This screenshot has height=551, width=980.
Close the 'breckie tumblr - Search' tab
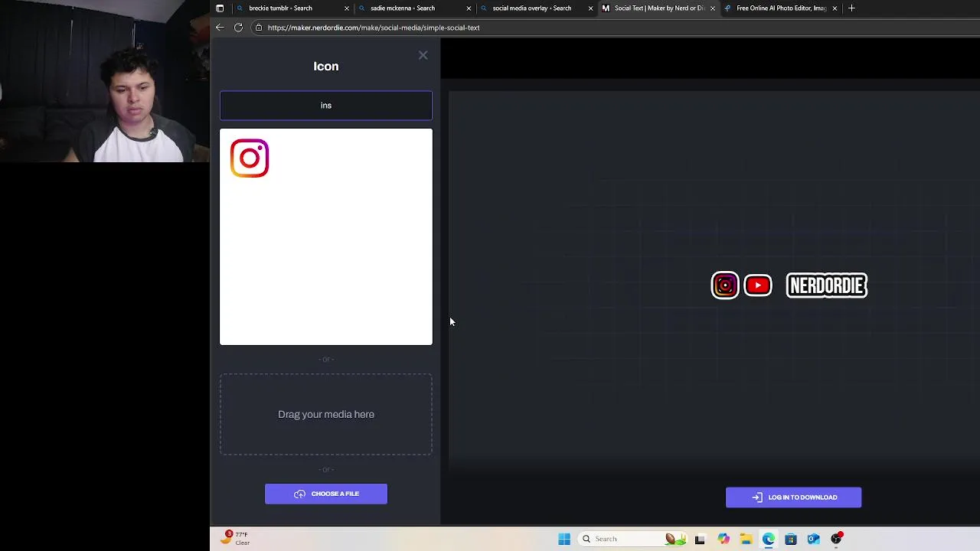click(x=347, y=8)
